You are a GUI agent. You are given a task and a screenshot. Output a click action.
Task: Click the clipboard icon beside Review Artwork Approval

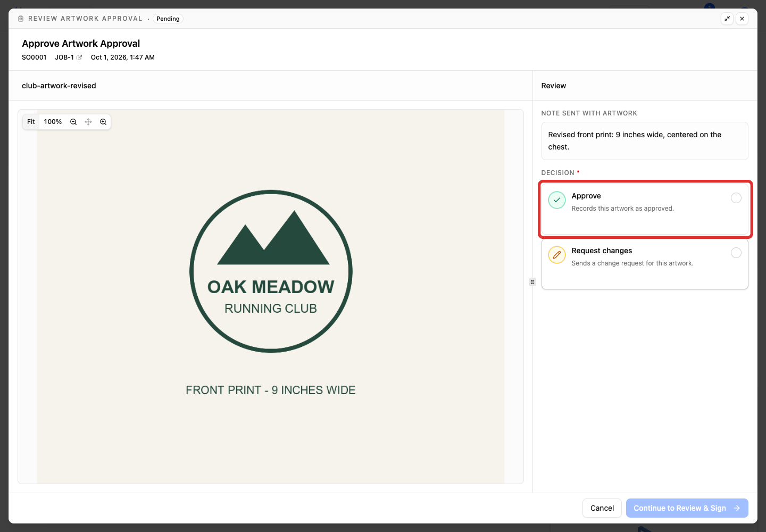[21, 19]
